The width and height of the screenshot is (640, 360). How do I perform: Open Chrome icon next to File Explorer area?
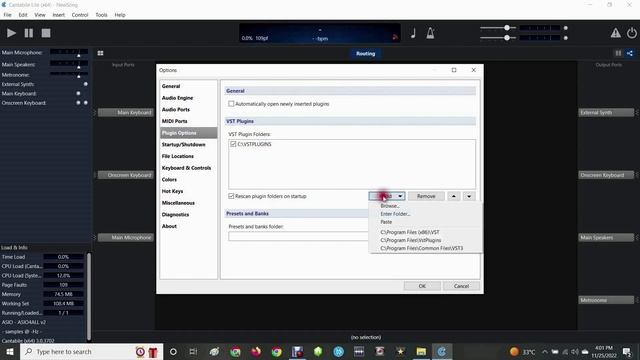tap(277, 351)
